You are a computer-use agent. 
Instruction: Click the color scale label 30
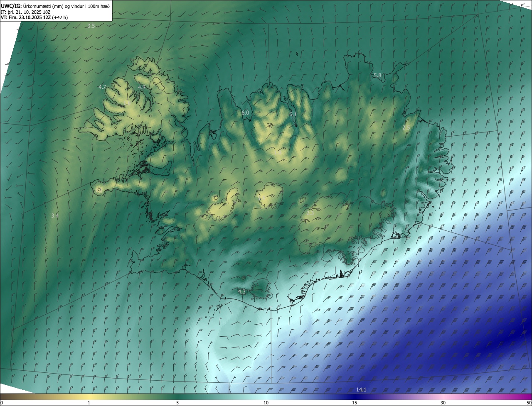[x=443, y=403]
